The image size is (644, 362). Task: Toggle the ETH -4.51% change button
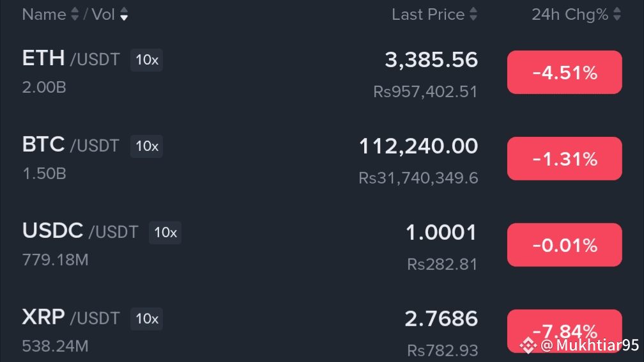coord(564,72)
